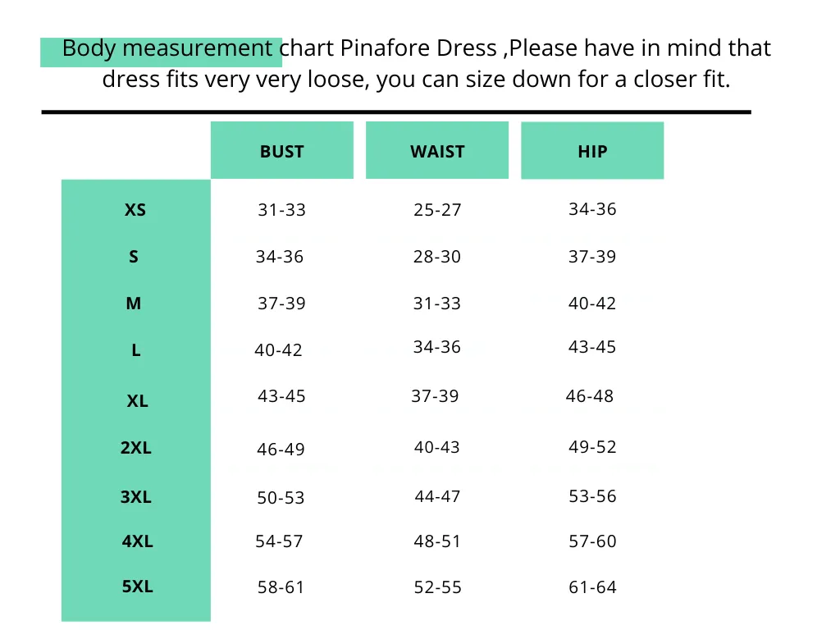This screenshot has width=840, height=630.
Task: Select the XL size row label
Action: pos(137,402)
